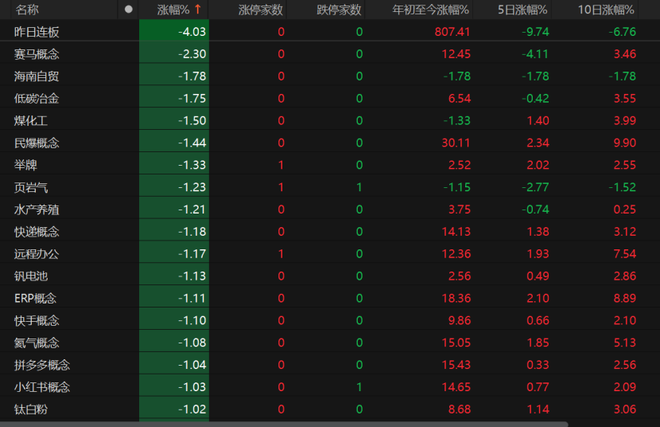Click the white circle icon in header
Viewport: 660px width, 427px height.
tap(129, 9)
